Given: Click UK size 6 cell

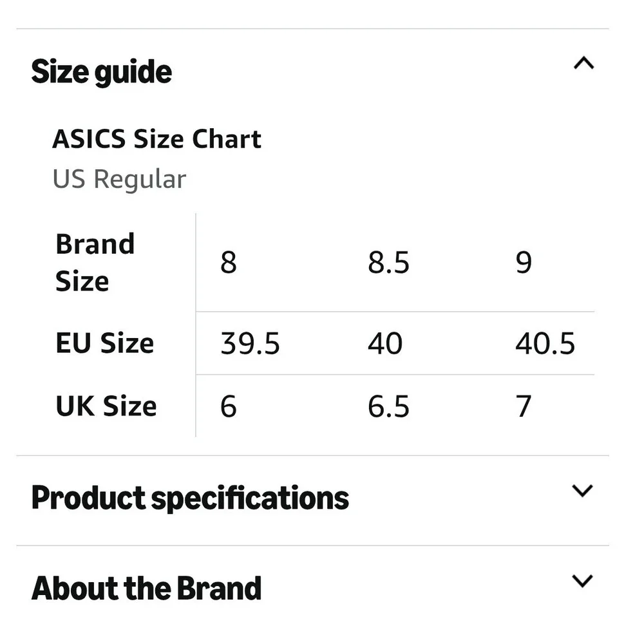Looking at the screenshot, I should coord(229,406).
